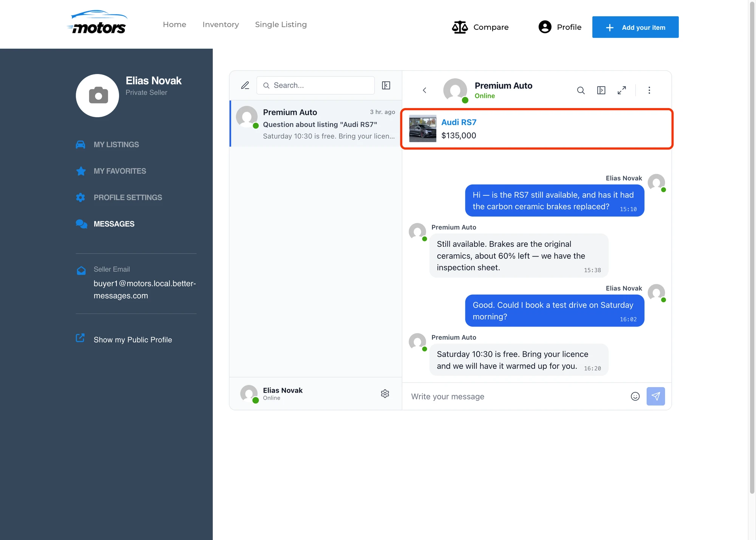
Task: Open the emoji picker
Action: pyautogui.click(x=635, y=396)
